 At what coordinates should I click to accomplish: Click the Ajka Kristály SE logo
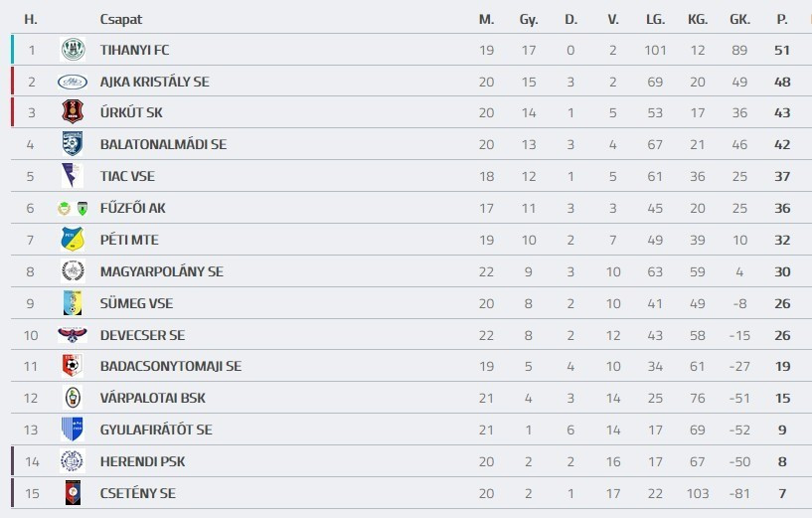pos(73,82)
